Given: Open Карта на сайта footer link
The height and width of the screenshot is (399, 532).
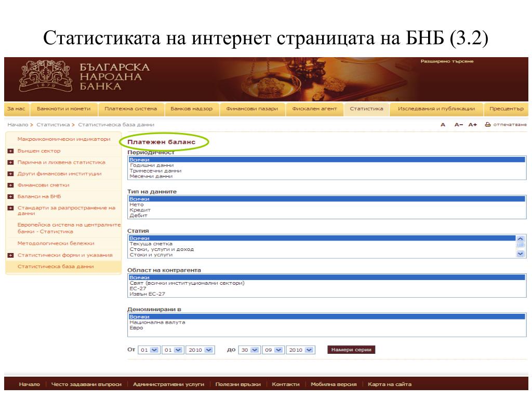Looking at the screenshot, I should point(390,384).
